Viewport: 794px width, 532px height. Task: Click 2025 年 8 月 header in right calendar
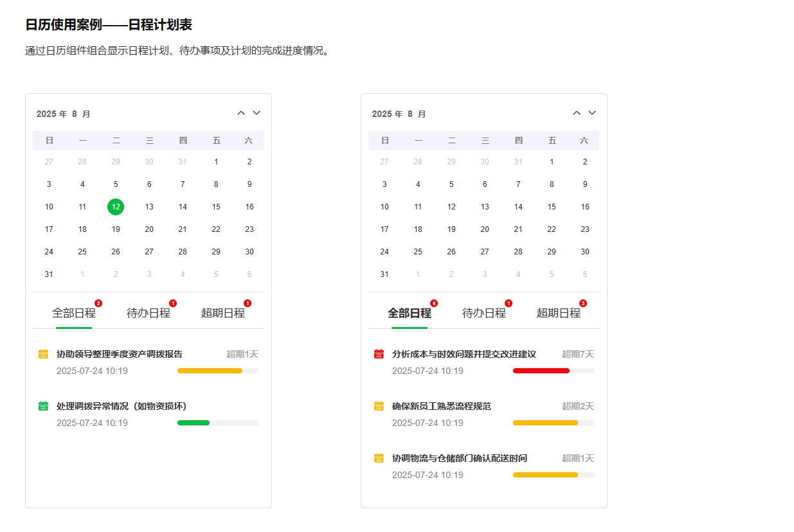coord(399,114)
